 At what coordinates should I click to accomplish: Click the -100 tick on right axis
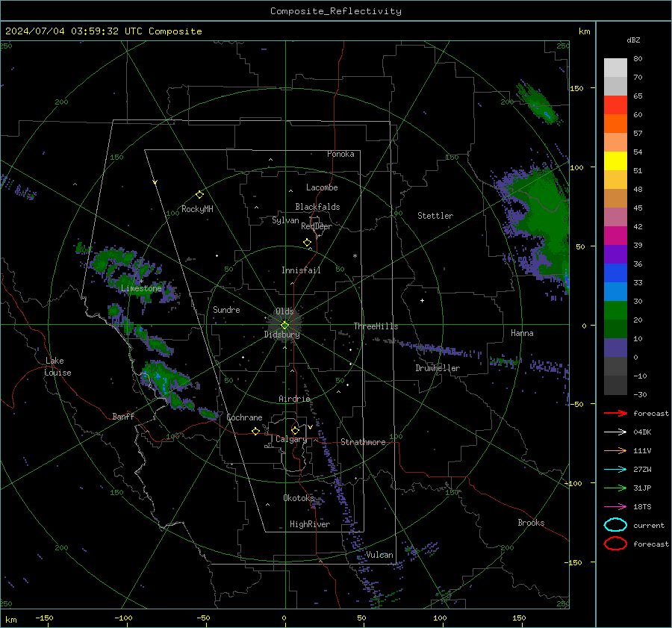573,483
